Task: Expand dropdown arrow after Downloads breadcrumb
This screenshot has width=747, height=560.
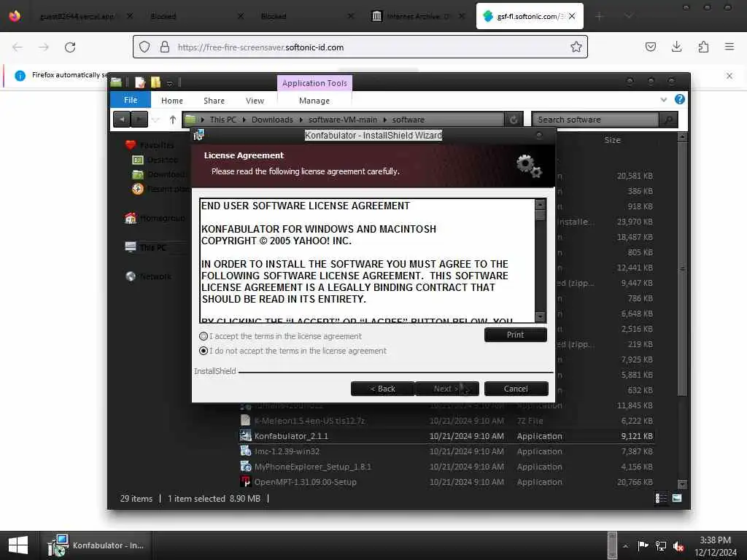Action: [x=301, y=120]
